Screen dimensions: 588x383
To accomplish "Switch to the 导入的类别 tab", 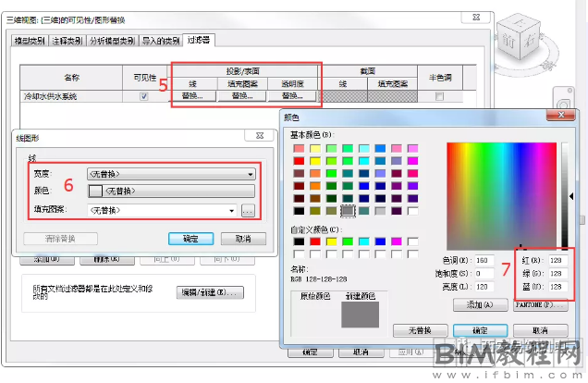I will coord(161,41).
